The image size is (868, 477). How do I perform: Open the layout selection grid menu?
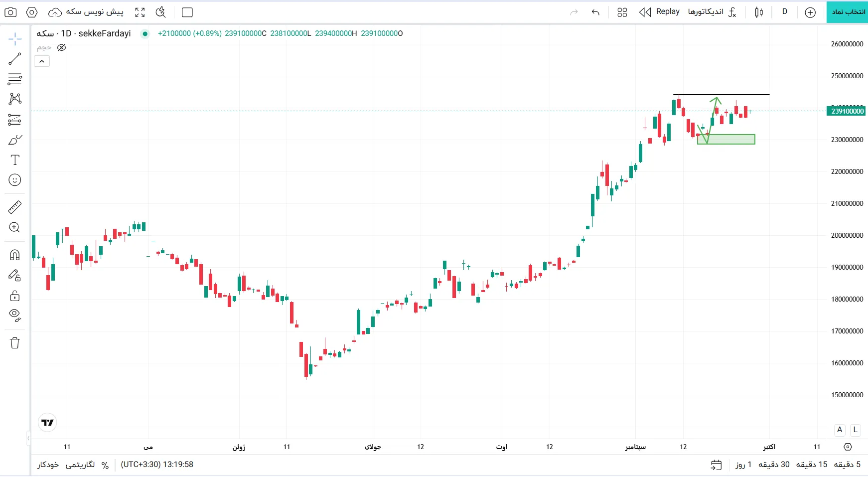pos(622,12)
